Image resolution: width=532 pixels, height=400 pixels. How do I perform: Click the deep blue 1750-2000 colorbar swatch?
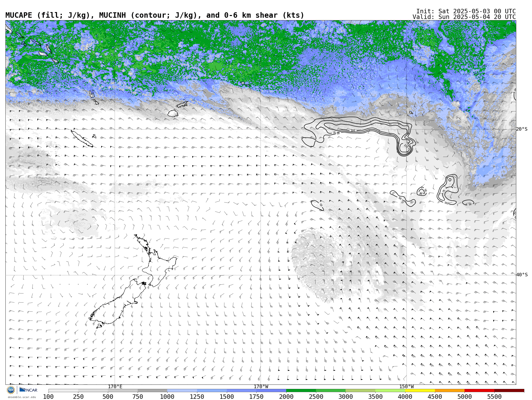pos(271,391)
